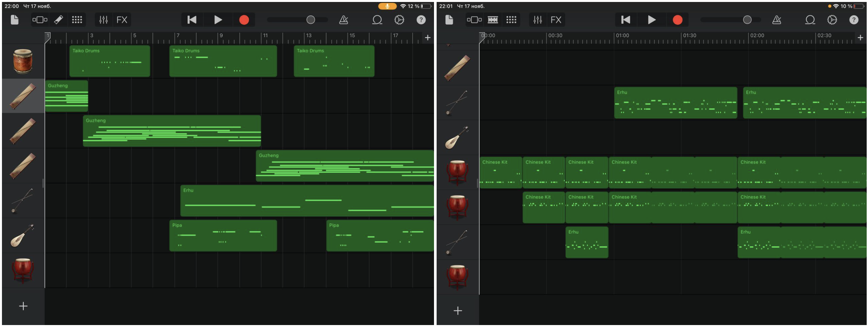Select Guzheng track header in right screenshot
This screenshot has height=327, width=868.
click(x=458, y=68)
